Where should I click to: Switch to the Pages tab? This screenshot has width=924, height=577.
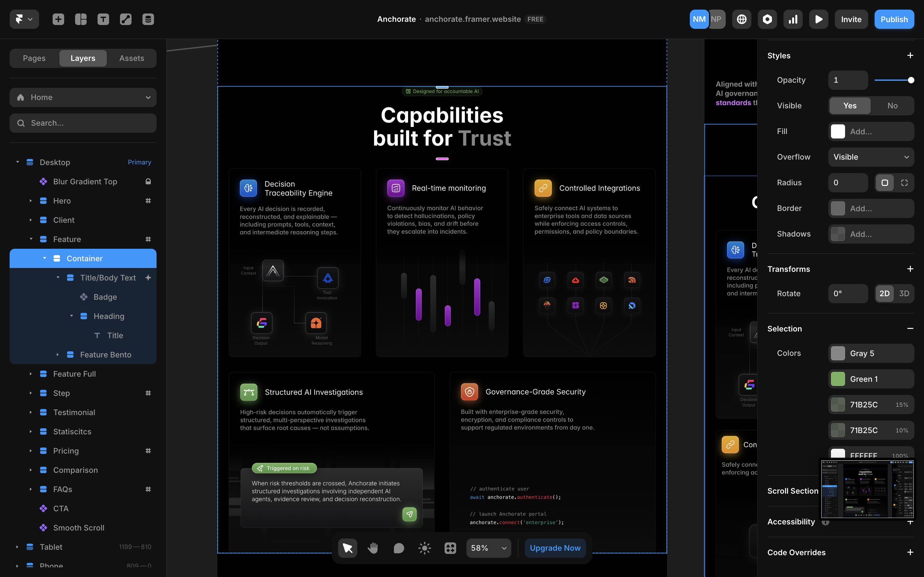point(34,58)
